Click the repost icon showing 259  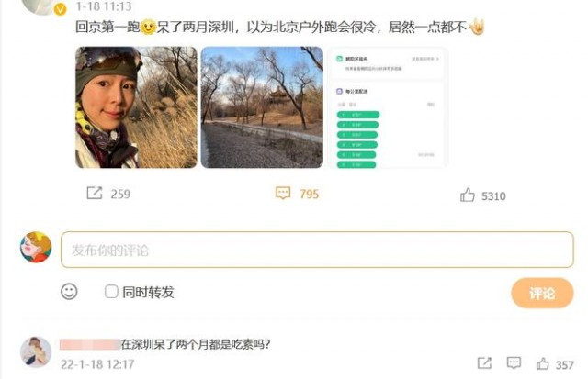94,193
